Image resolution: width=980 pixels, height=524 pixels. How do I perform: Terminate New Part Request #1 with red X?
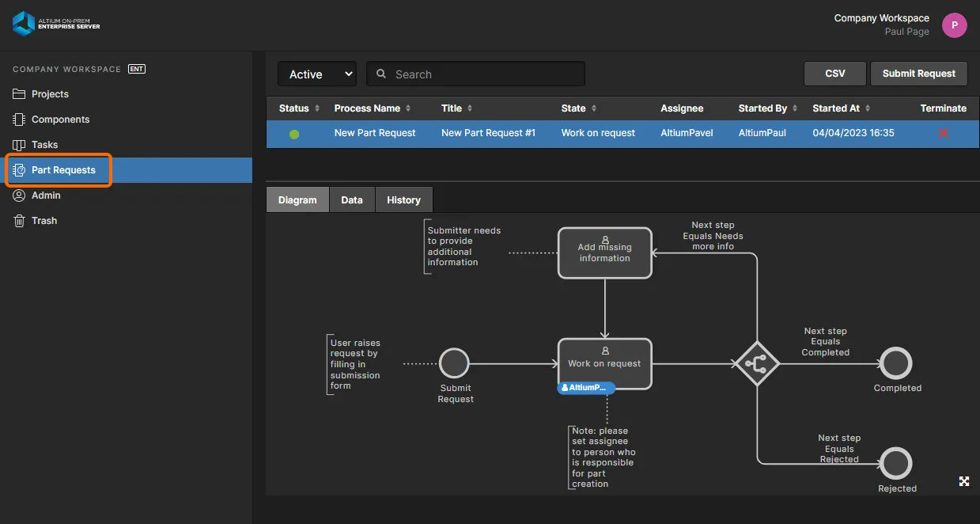coord(943,133)
